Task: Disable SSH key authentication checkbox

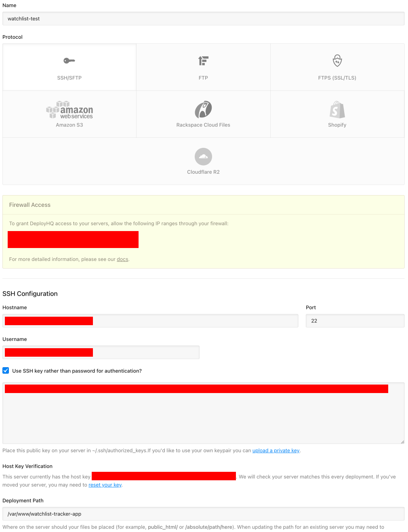Action: [6, 370]
